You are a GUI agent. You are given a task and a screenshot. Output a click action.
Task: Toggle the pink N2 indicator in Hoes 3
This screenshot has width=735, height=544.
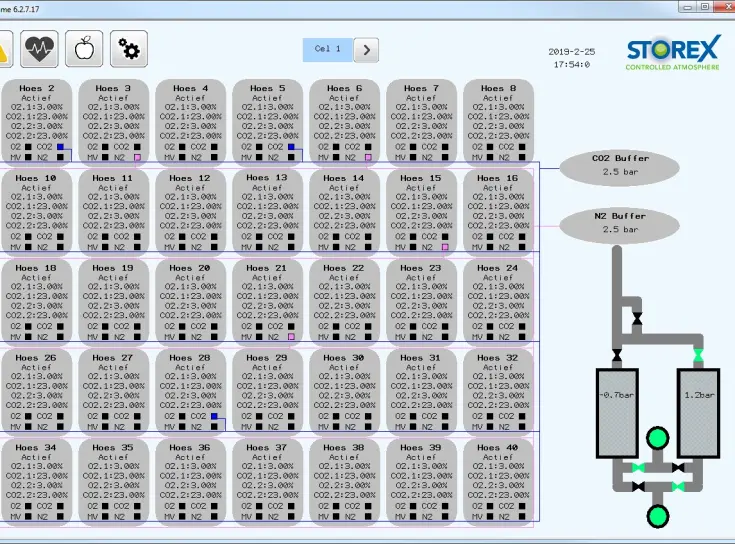click(137, 158)
